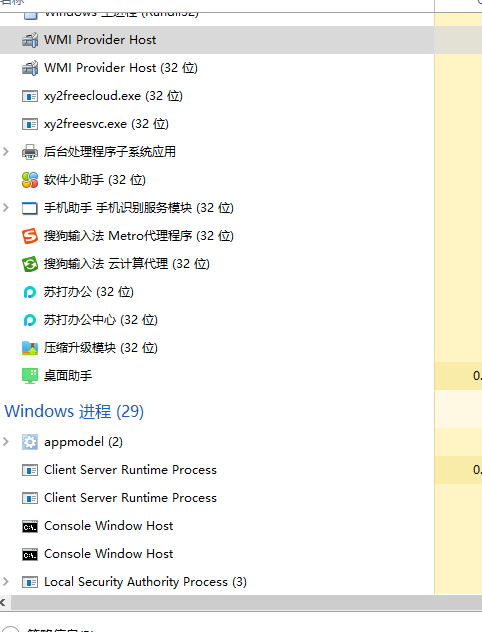The width and height of the screenshot is (482, 632).
Task: Select the second Client Server Runtime Process
Action: pyautogui.click(x=217, y=498)
